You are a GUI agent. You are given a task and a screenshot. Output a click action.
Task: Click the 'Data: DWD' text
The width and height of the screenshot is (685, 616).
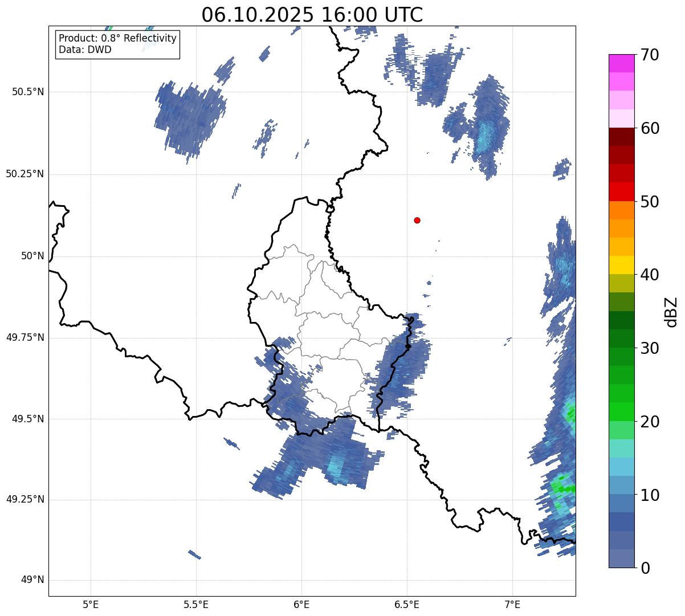point(85,50)
